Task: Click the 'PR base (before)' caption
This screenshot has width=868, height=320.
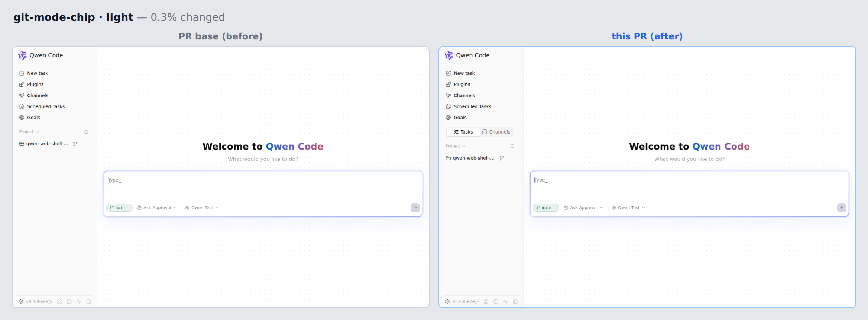Action: tap(221, 36)
